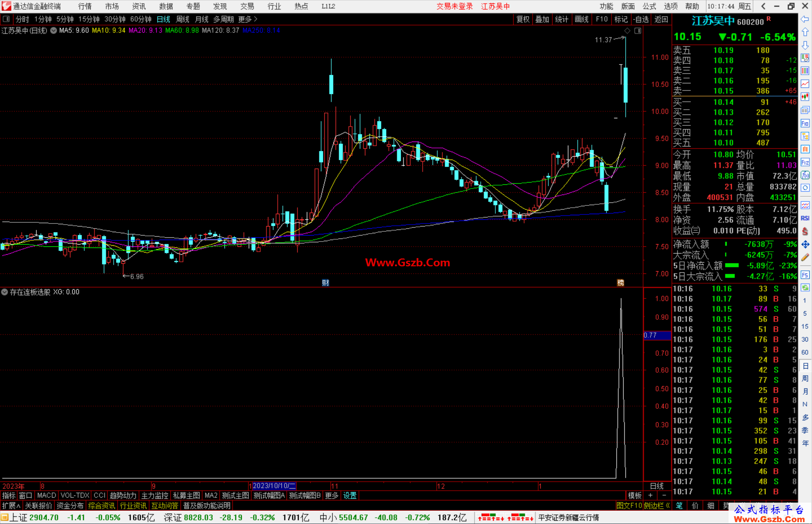The width and height of the screenshot is (812, 524).
Task: Click the previous arrow in title bar
Action: pyautogui.click(x=763, y=6)
